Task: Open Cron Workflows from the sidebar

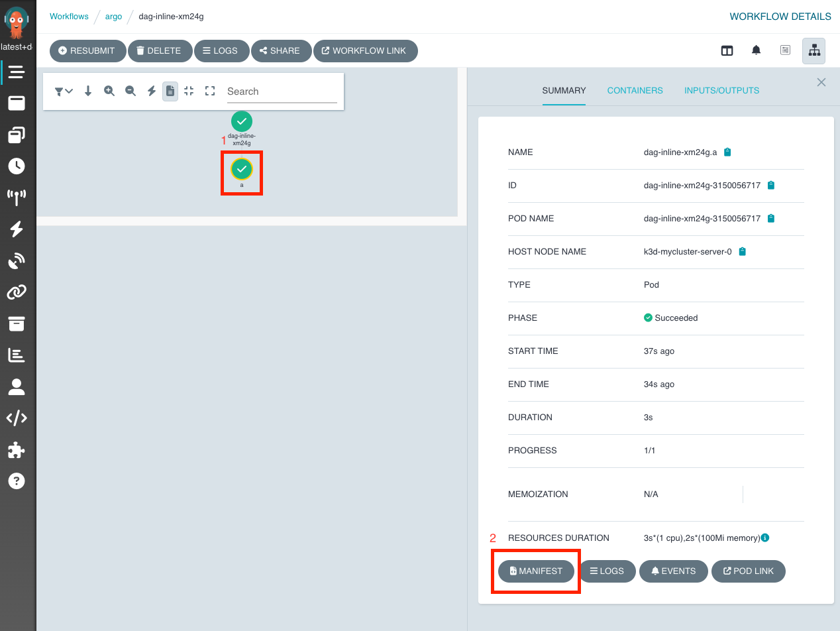Action: pos(17,166)
